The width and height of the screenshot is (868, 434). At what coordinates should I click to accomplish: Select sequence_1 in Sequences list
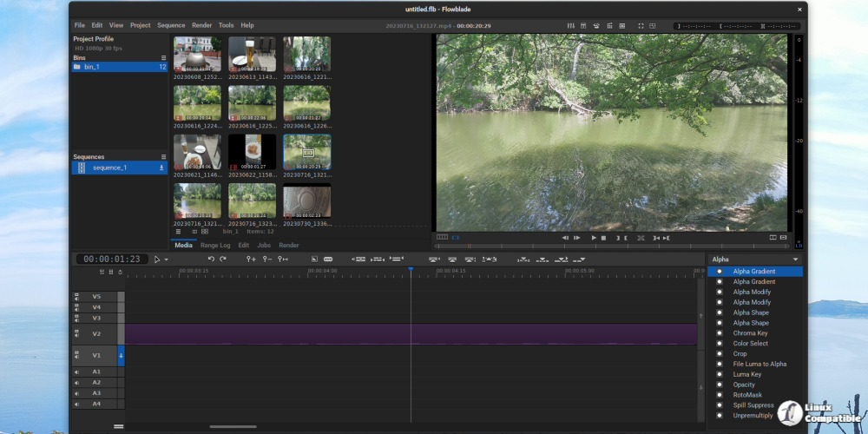click(x=109, y=168)
